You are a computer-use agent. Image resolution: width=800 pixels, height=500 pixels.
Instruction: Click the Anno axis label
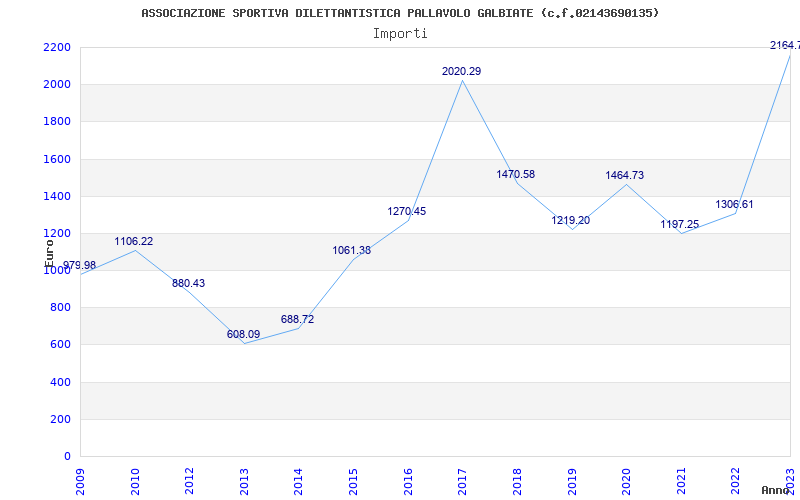(775, 490)
